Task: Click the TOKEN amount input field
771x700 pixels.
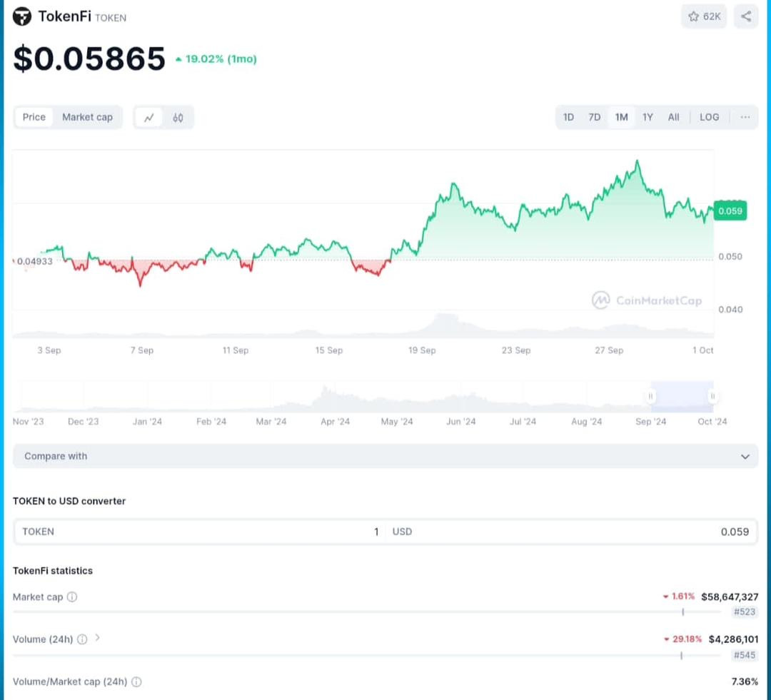Action: pyautogui.click(x=200, y=532)
